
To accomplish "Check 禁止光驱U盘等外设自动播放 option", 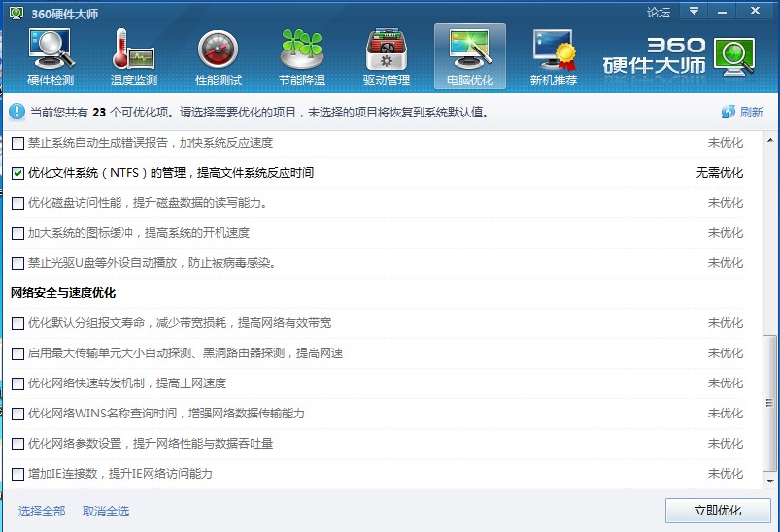I will pyautogui.click(x=17, y=263).
